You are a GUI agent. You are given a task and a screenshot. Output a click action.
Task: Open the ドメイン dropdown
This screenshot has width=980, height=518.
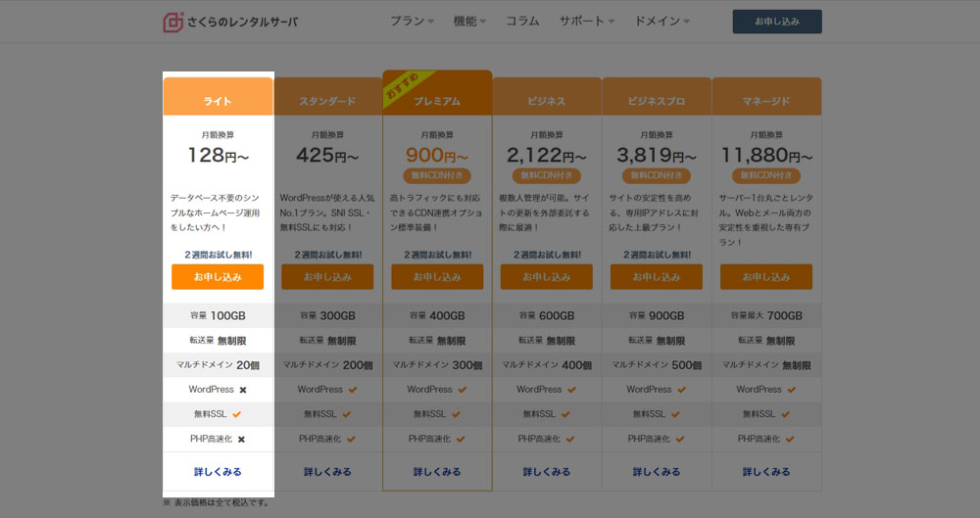click(x=662, y=22)
